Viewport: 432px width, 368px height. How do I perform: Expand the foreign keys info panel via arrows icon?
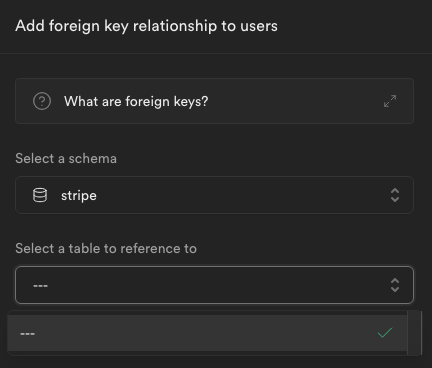point(390,101)
